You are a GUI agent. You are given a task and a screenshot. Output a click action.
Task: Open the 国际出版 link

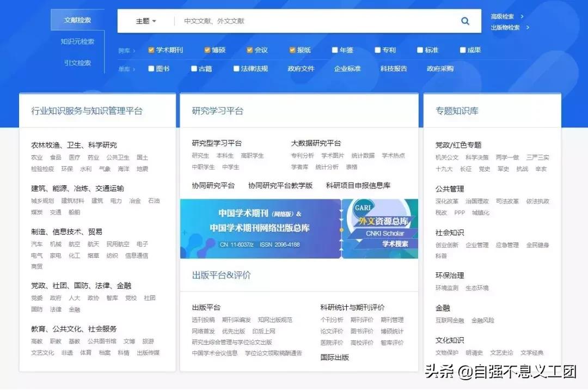334,358
